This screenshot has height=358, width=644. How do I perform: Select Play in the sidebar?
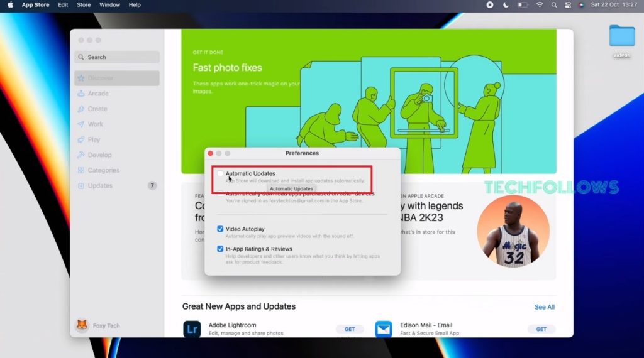click(117, 139)
